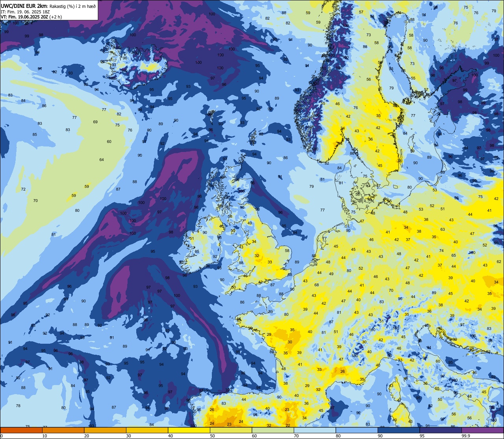504x439 pixels.
Task: Click the pale green 60–70 legend segment
Action: click(x=272, y=430)
